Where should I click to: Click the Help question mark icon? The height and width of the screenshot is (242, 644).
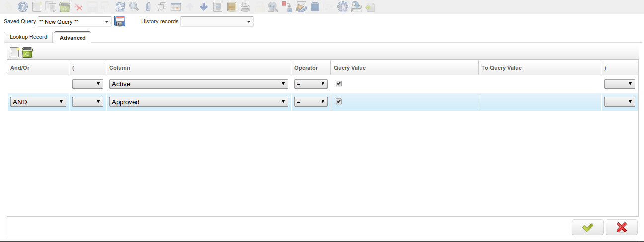22,7
